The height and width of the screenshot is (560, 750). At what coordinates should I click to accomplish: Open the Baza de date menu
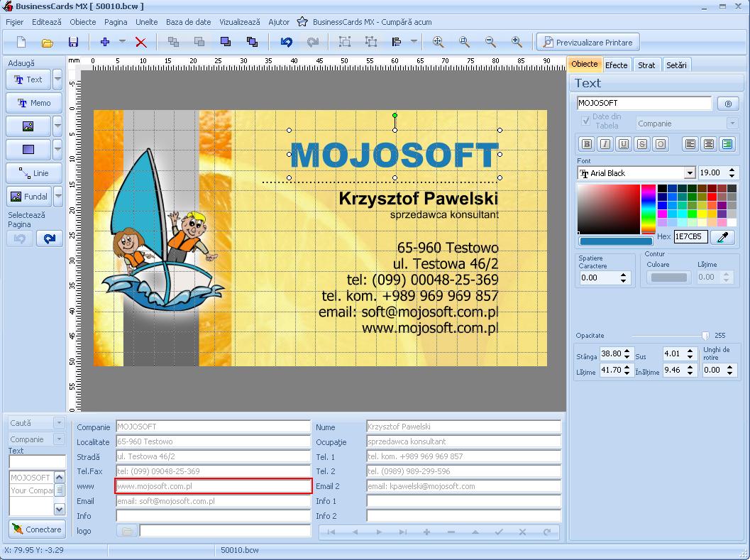[x=189, y=22]
